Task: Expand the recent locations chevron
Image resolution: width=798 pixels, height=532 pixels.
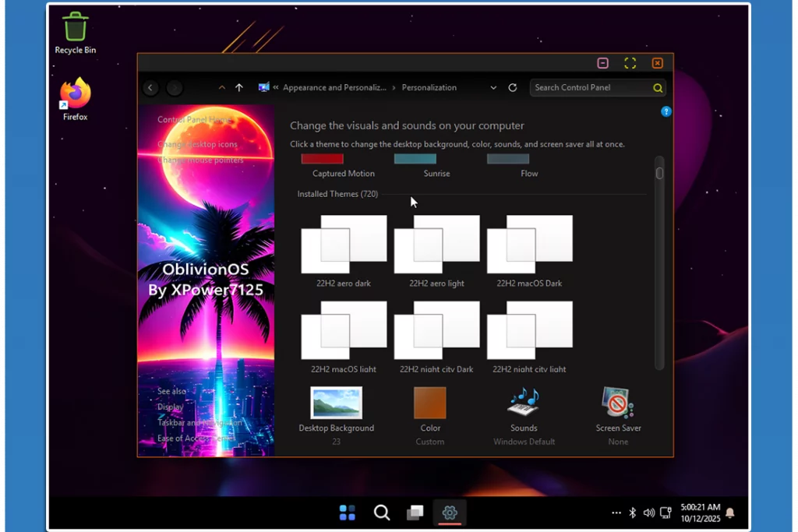Action: click(x=222, y=88)
